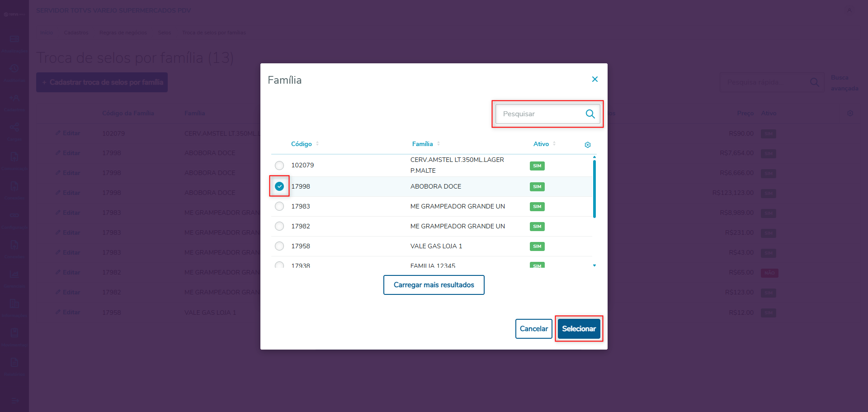
Task: Click Editar on background row VALE GAS LOJA 1
Action: pyautogui.click(x=68, y=313)
